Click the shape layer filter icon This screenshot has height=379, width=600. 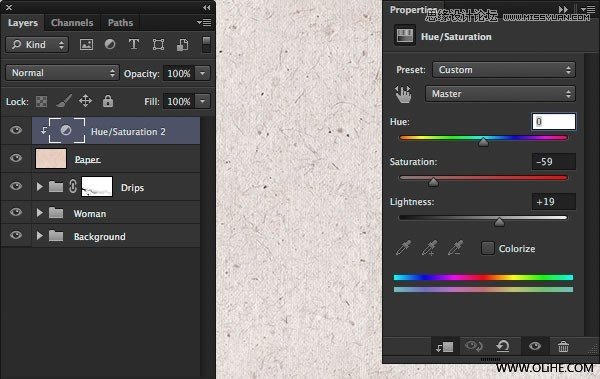click(158, 45)
